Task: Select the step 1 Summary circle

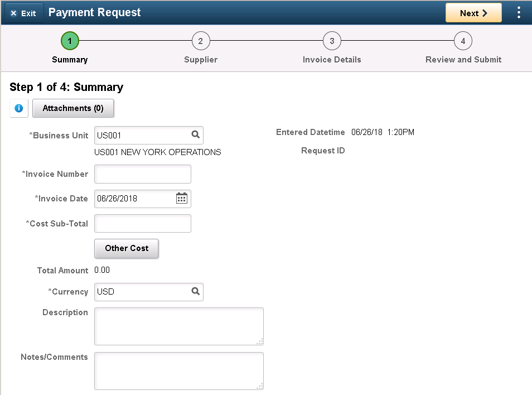Action: click(70, 41)
